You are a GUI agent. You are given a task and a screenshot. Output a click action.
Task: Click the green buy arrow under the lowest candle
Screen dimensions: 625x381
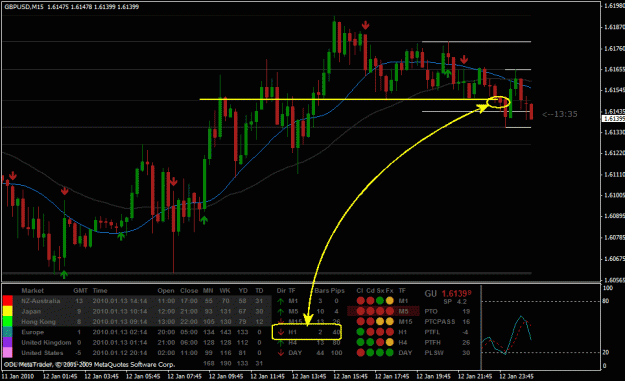click(x=64, y=274)
